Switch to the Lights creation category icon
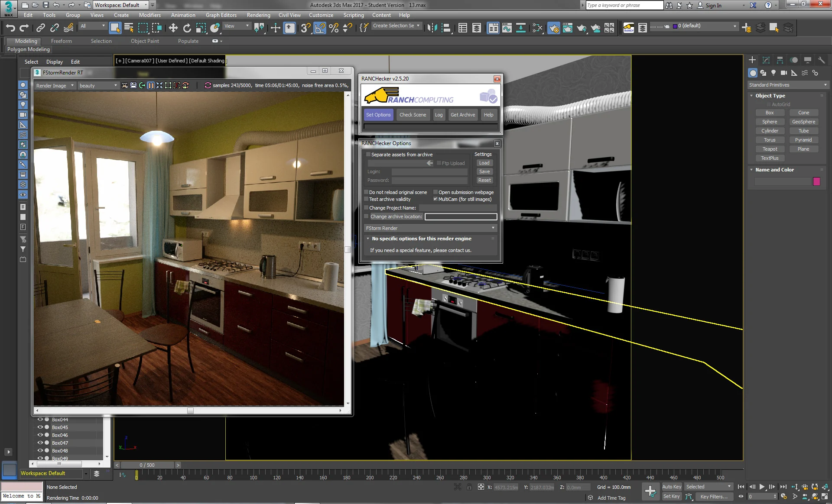 tap(773, 73)
